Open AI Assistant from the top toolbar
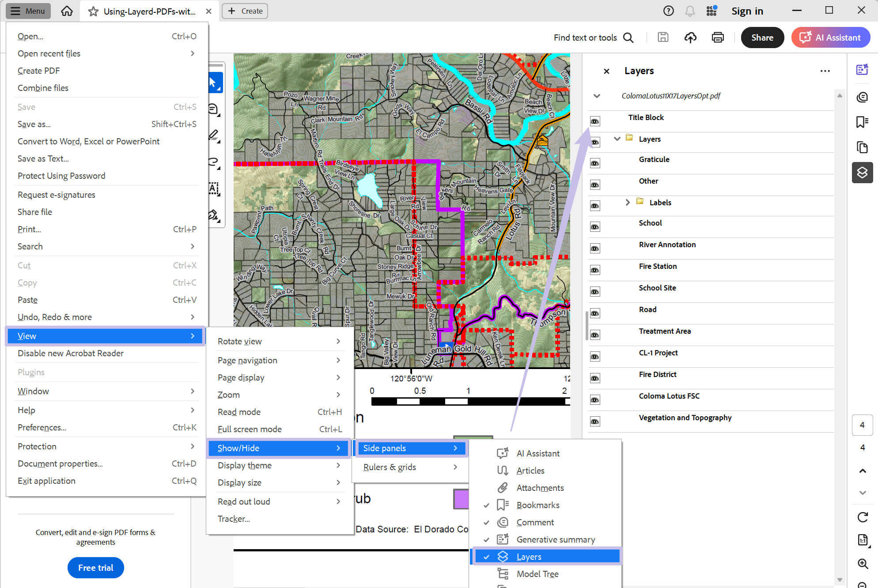Image resolution: width=878 pixels, height=588 pixels. pos(830,37)
